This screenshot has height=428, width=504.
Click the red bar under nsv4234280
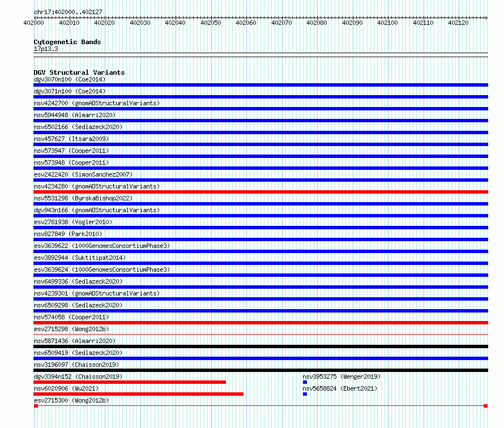260,192
